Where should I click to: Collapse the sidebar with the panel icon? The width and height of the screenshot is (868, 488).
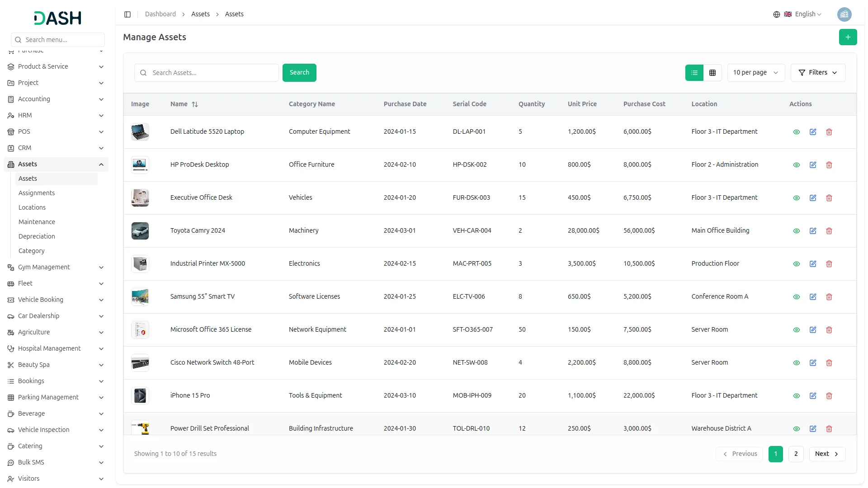pyautogui.click(x=127, y=14)
